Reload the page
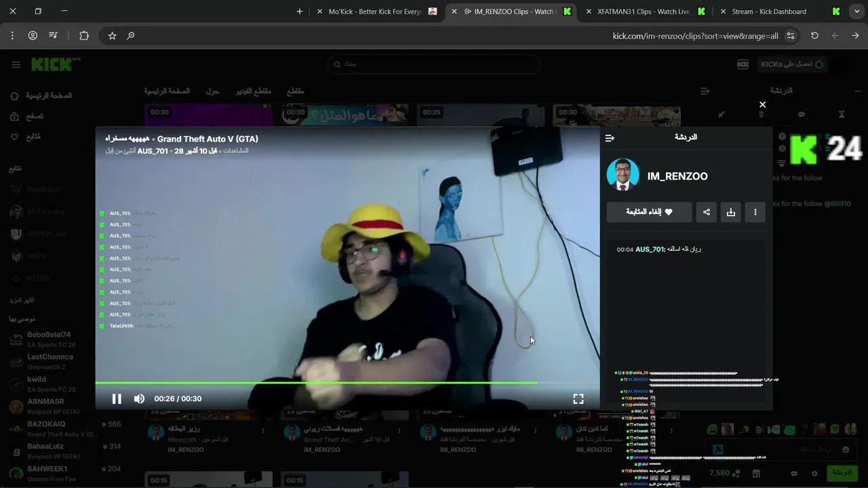This screenshot has height=488, width=868. pyautogui.click(x=814, y=35)
